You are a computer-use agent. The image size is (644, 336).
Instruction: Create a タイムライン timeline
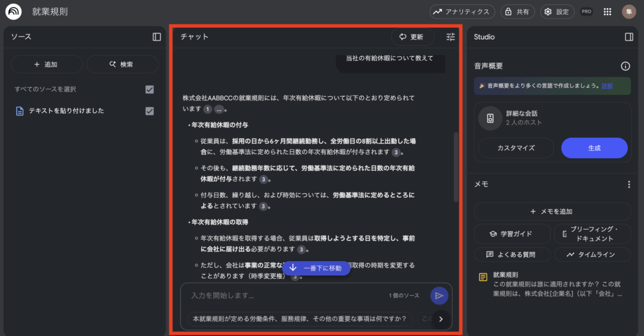coord(592,254)
